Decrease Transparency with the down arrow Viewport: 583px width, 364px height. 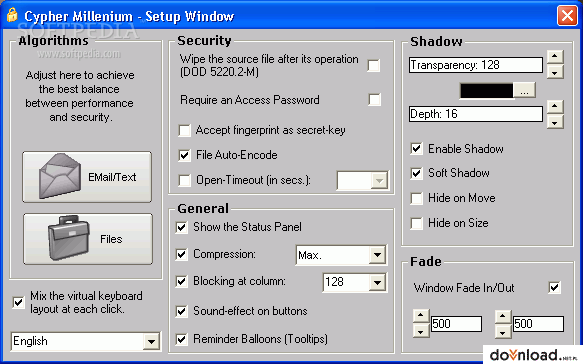[555, 72]
